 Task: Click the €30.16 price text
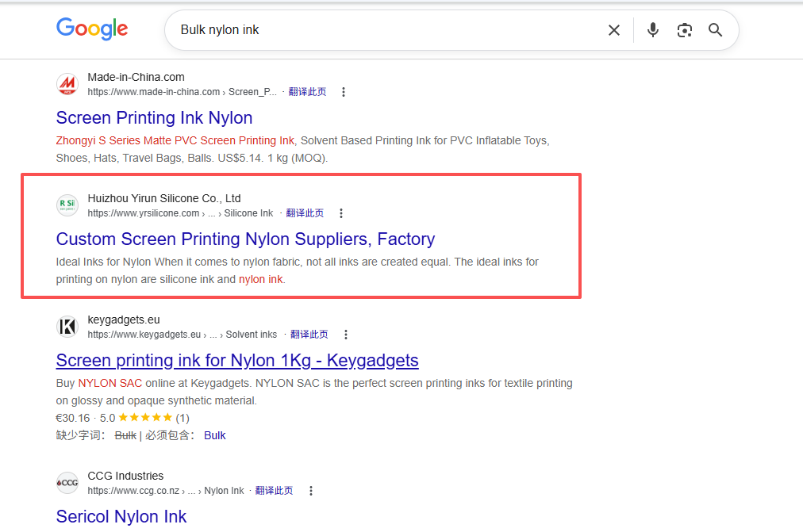73,418
